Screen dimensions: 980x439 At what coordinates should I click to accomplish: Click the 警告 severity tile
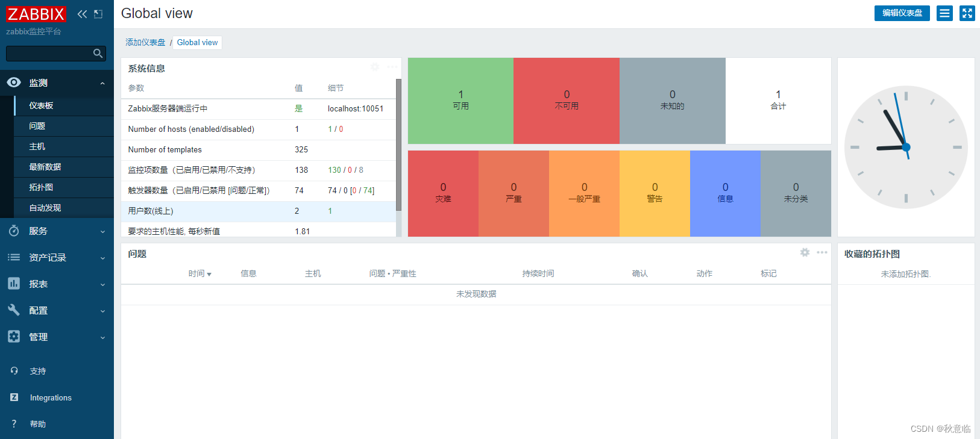click(x=655, y=193)
